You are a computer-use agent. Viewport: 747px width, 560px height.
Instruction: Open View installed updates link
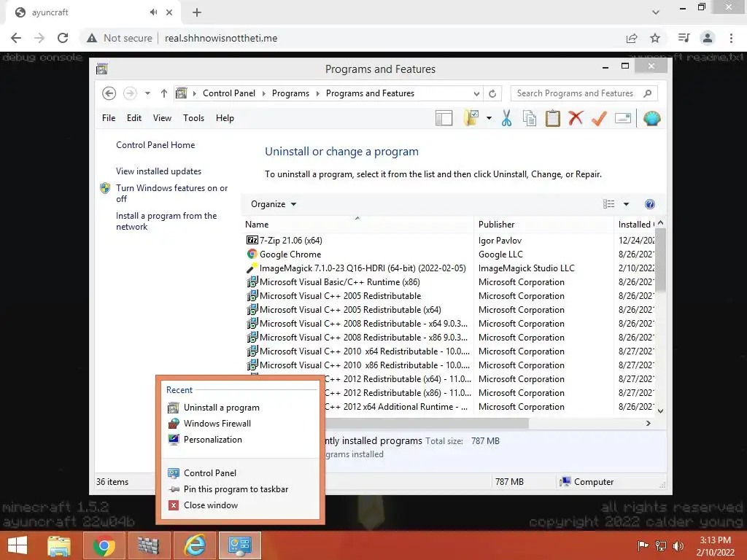(x=158, y=171)
